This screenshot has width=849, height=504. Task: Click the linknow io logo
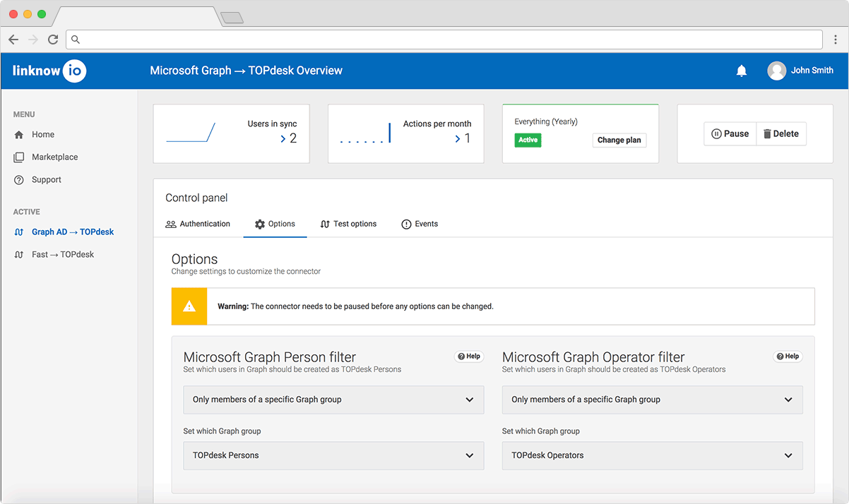pyautogui.click(x=49, y=71)
